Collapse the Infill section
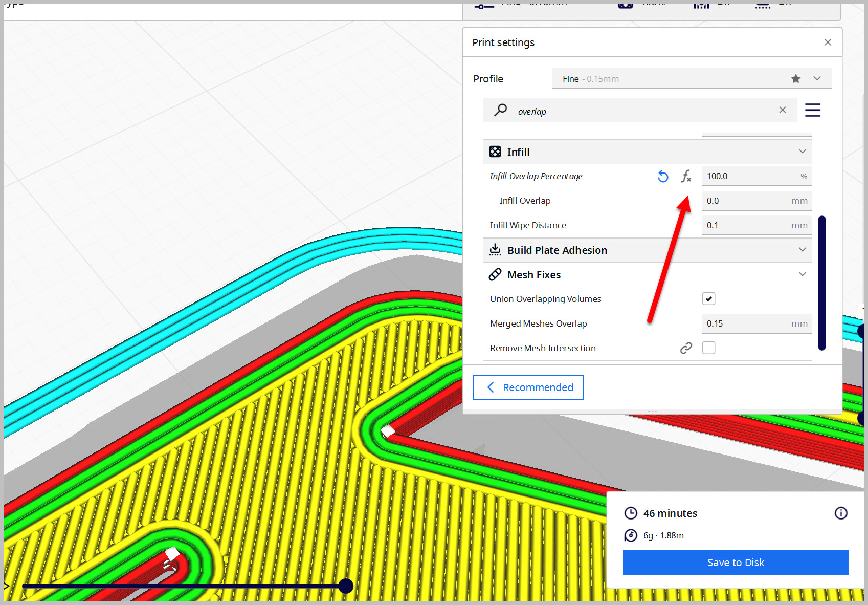868x605 pixels. (x=802, y=152)
